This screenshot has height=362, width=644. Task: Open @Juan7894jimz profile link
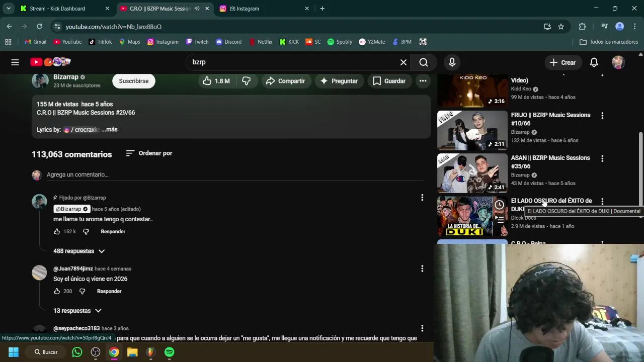coord(73,268)
